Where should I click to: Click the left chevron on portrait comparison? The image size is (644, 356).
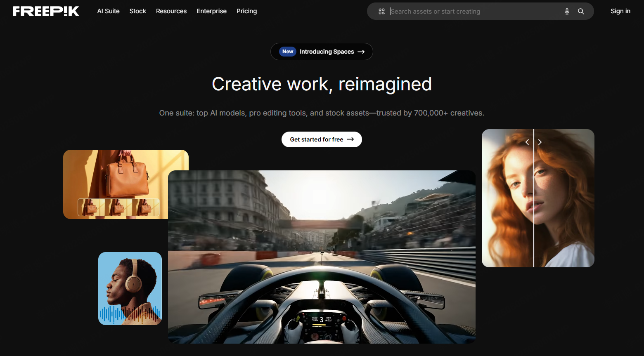(527, 142)
